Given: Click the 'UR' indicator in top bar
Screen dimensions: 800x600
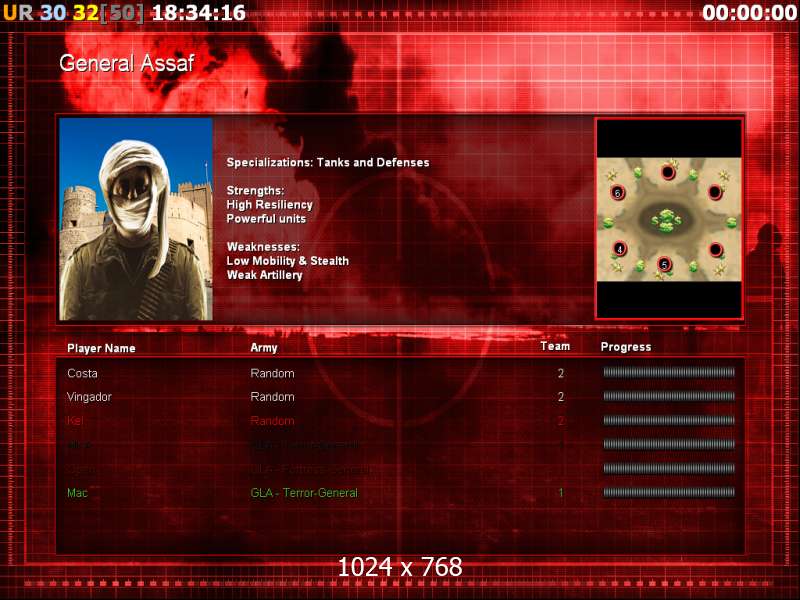Looking at the screenshot, I should coord(18,12).
